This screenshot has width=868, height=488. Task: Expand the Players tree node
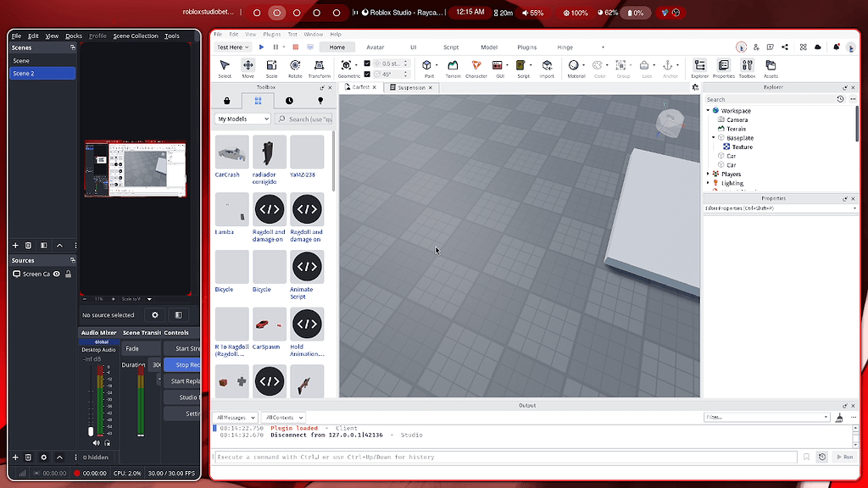pos(708,174)
